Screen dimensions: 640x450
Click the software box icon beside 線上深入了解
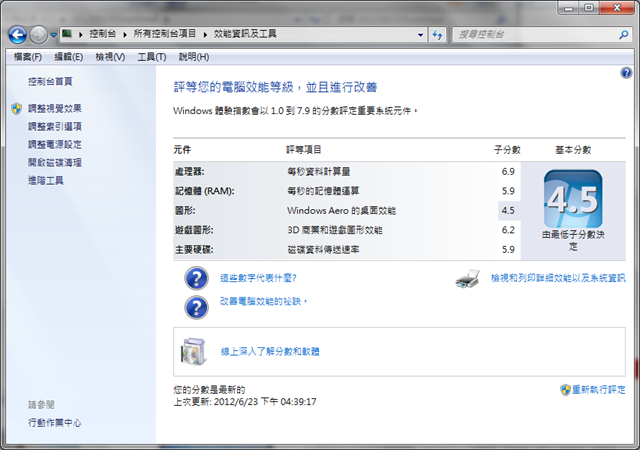[x=193, y=352]
